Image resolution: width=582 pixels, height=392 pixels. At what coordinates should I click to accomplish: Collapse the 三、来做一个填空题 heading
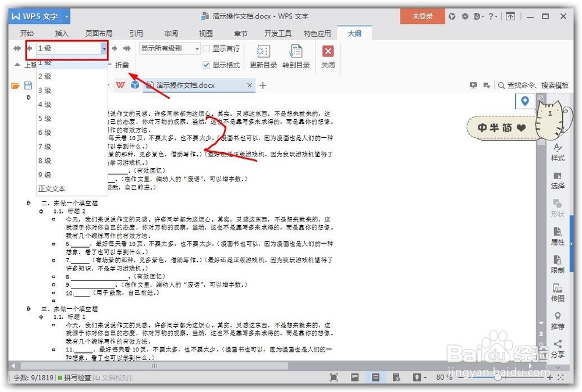29,309
